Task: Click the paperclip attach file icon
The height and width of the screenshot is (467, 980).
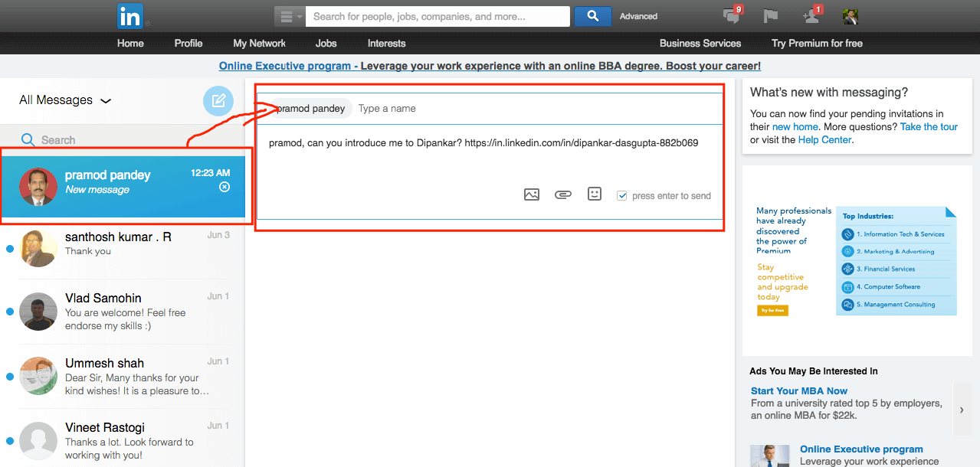Action: pos(563,194)
